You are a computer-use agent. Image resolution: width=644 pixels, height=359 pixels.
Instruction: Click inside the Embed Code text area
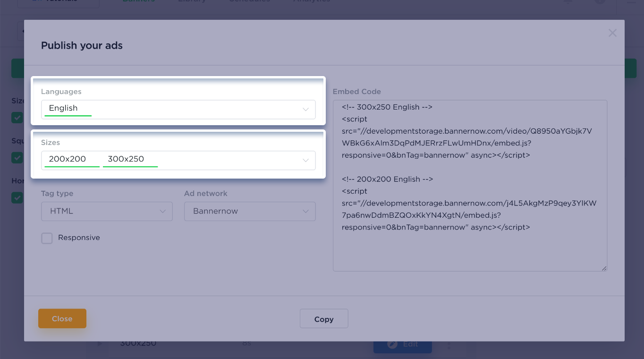(470, 186)
